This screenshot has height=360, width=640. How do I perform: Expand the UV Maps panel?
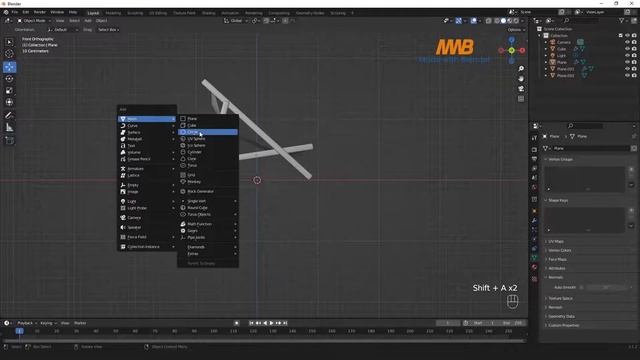(x=556, y=242)
